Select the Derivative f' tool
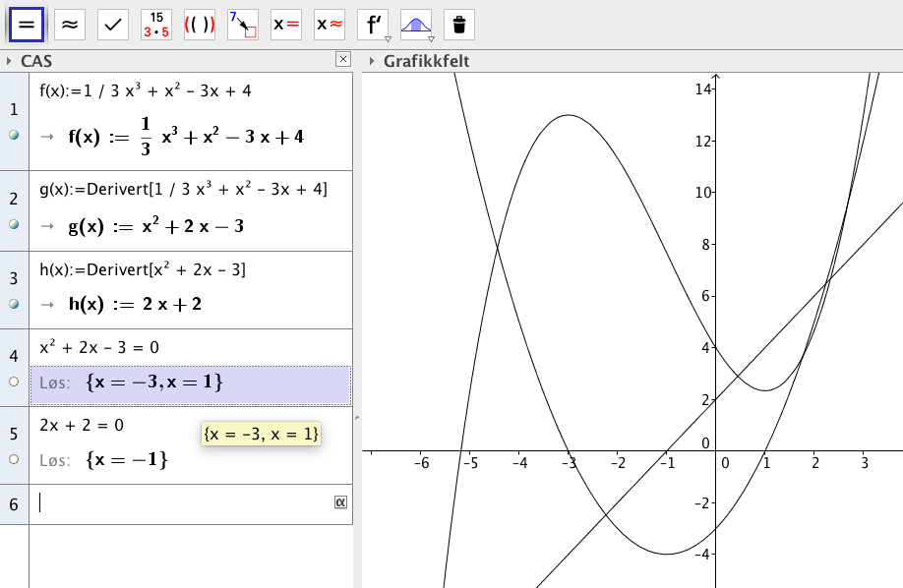 coord(373,25)
